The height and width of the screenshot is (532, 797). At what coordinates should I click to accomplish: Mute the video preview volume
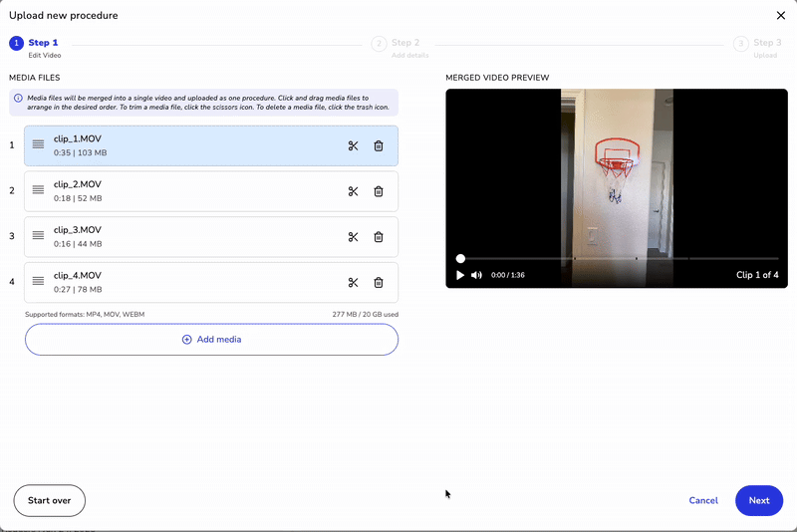[x=476, y=275]
